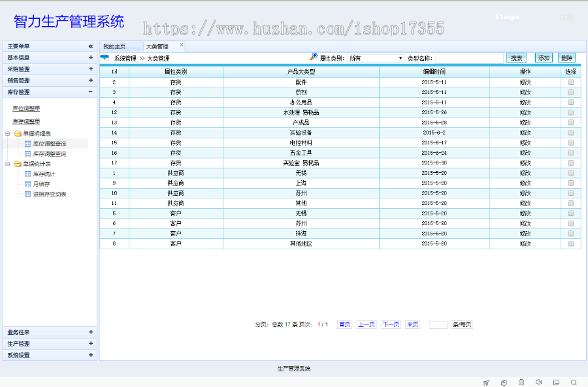Click the 库位调整单 link
This screenshot has width=588, height=387.
tap(26, 108)
